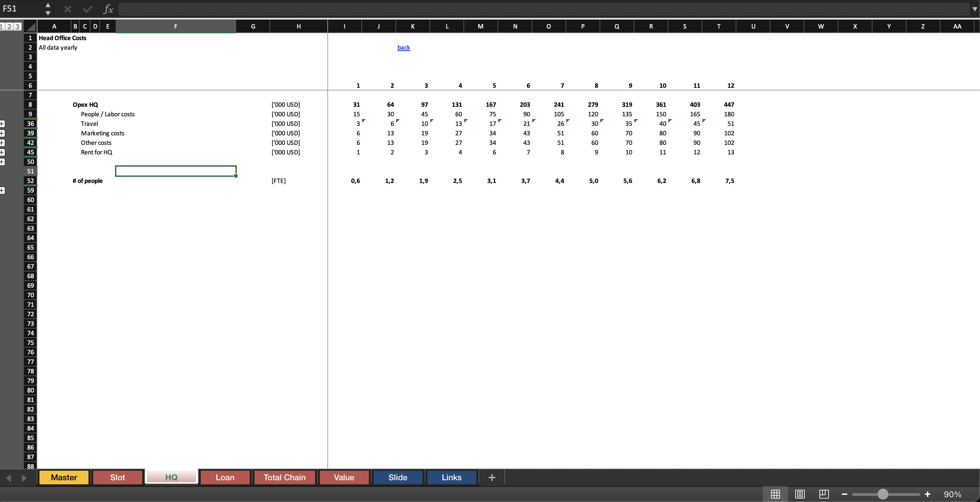Viewport: 980px width, 502px height.
Task: Select the 'Rent for HQ' label cell
Action: point(97,152)
